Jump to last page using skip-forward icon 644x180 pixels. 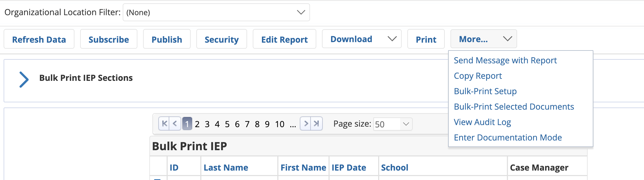coord(316,124)
